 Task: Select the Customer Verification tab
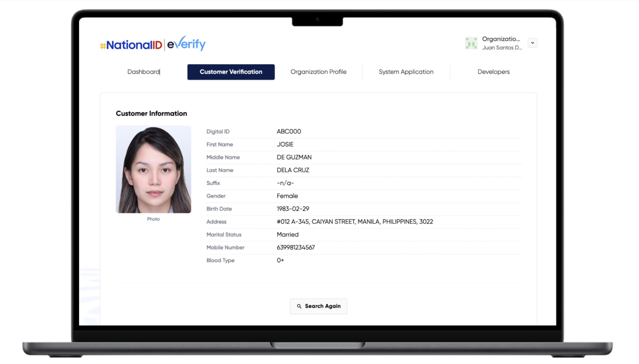(231, 72)
